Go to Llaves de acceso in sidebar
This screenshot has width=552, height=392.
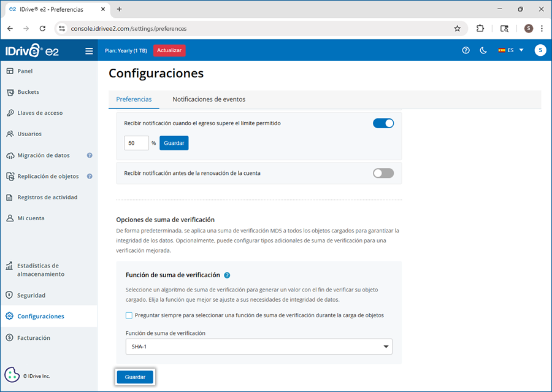click(x=40, y=113)
